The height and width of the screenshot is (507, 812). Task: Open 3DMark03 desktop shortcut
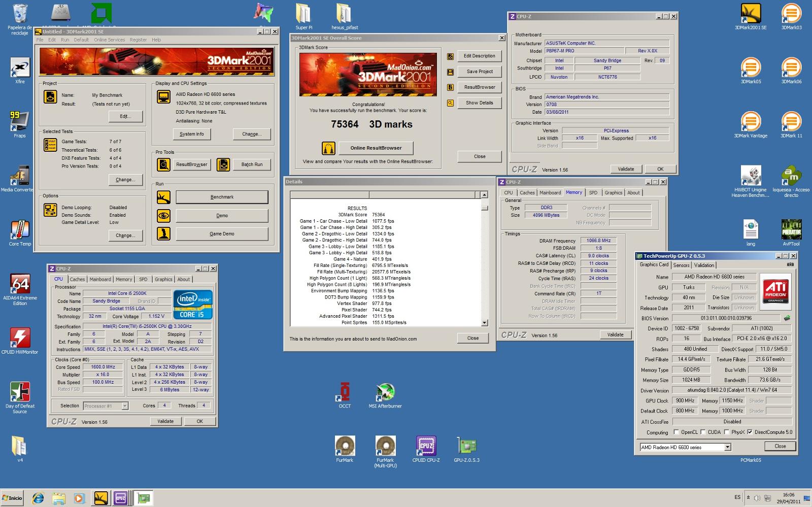(x=791, y=16)
